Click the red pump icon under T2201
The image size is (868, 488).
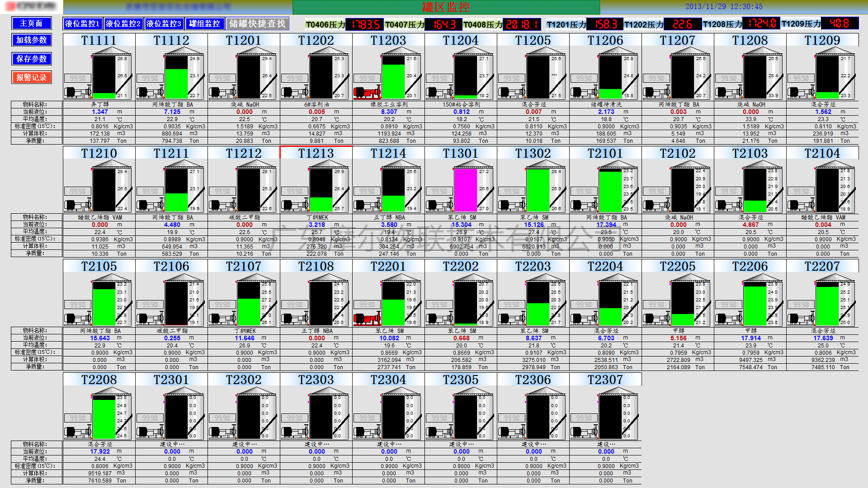click(x=367, y=319)
